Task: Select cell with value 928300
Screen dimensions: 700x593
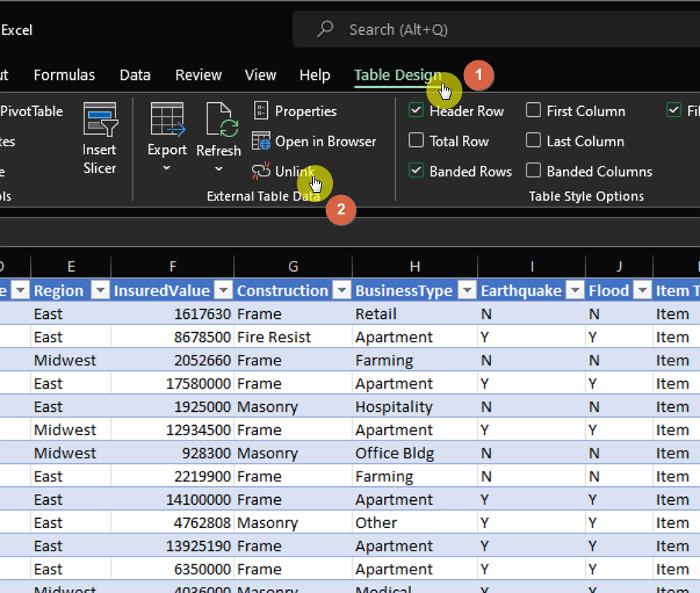Action: (173, 454)
